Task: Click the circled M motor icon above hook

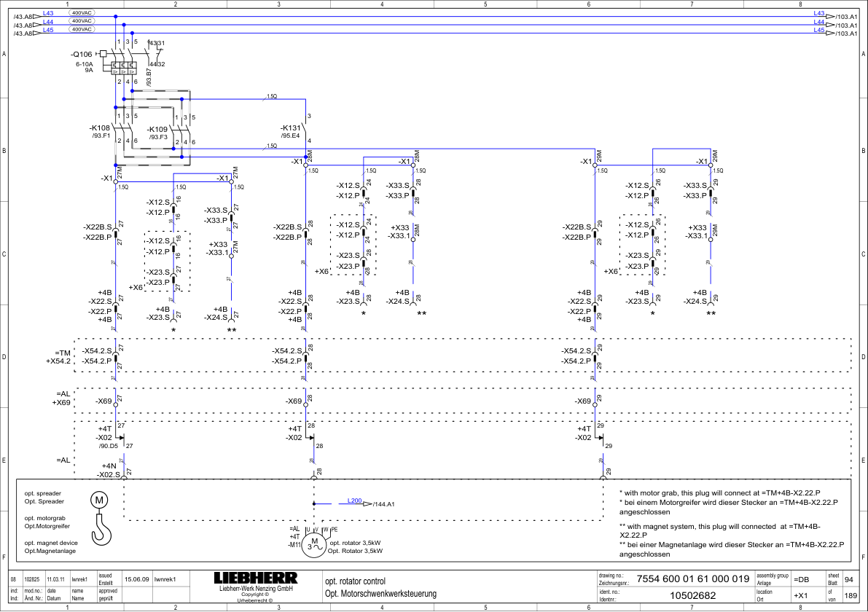Action: (99, 501)
